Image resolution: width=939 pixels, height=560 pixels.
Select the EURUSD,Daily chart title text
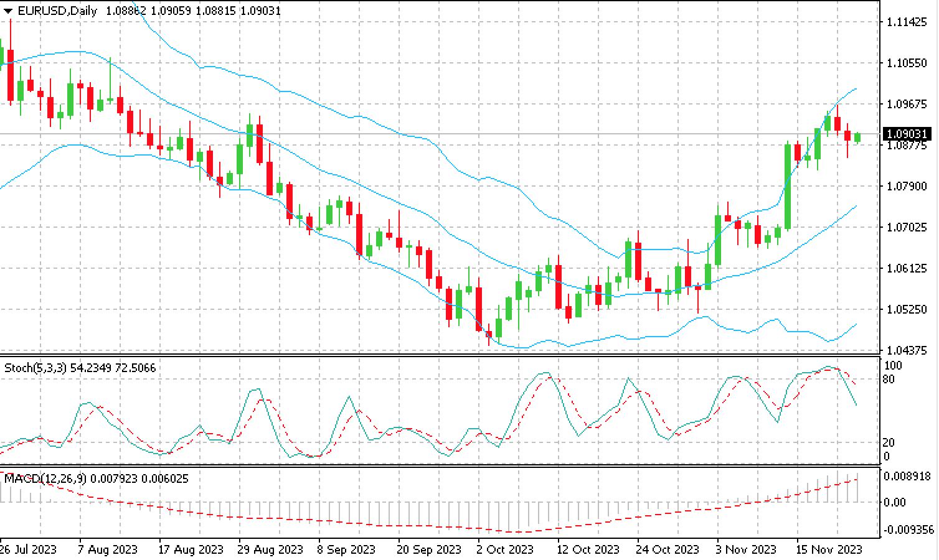coord(57,11)
